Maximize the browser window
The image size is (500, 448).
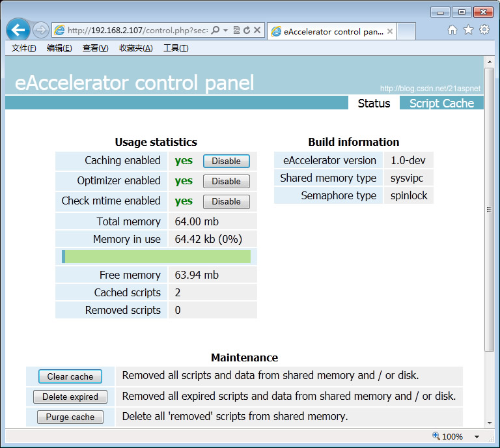coord(462,12)
